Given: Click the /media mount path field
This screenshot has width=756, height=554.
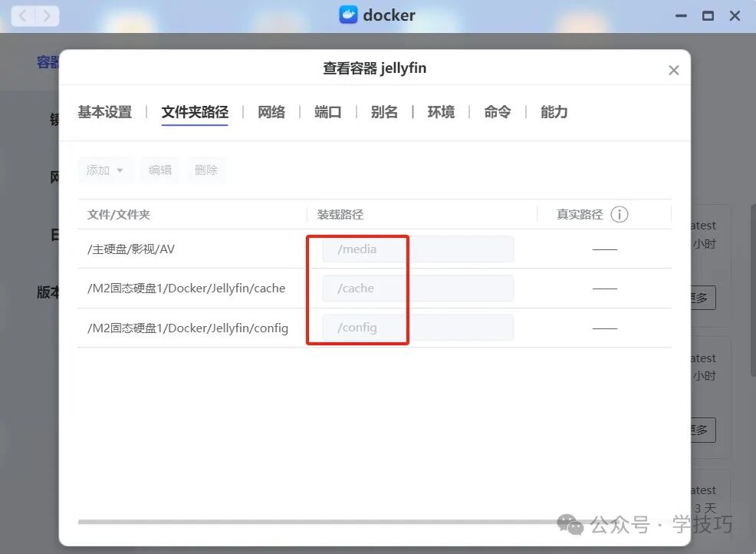Looking at the screenshot, I should [418, 249].
